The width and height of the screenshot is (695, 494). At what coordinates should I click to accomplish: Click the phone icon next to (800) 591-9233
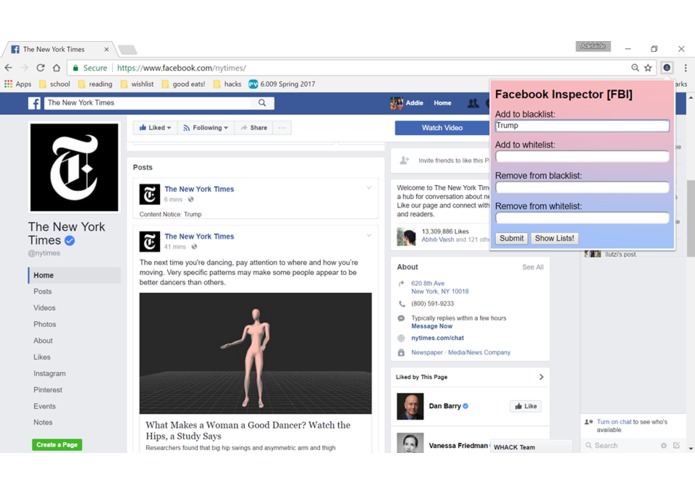click(402, 304)
